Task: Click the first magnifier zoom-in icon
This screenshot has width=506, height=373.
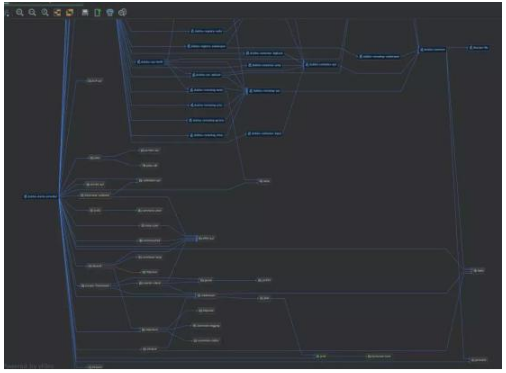Action: tap(20, 13)
